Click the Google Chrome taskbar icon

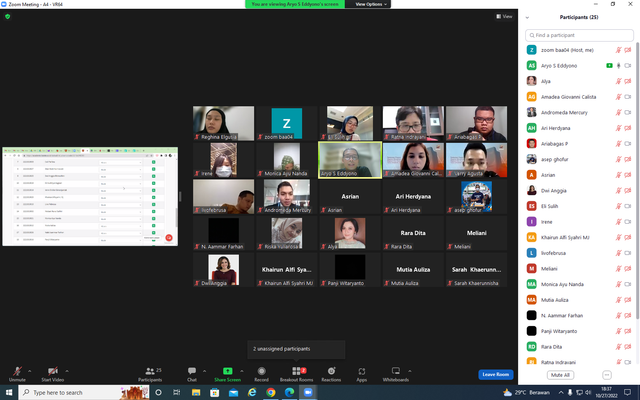click(x=270, y=392)
